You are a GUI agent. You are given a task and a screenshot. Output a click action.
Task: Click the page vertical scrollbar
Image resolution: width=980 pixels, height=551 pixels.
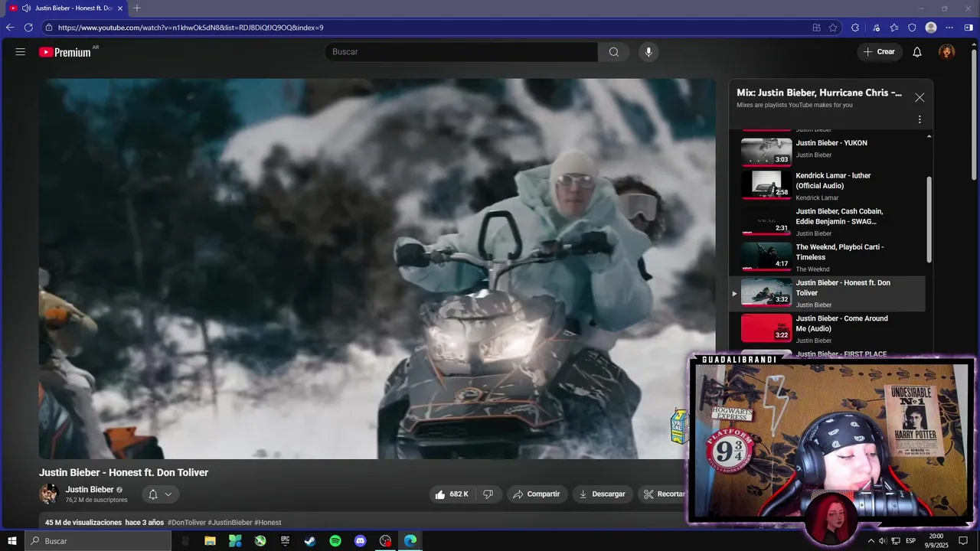pos(974,115)
